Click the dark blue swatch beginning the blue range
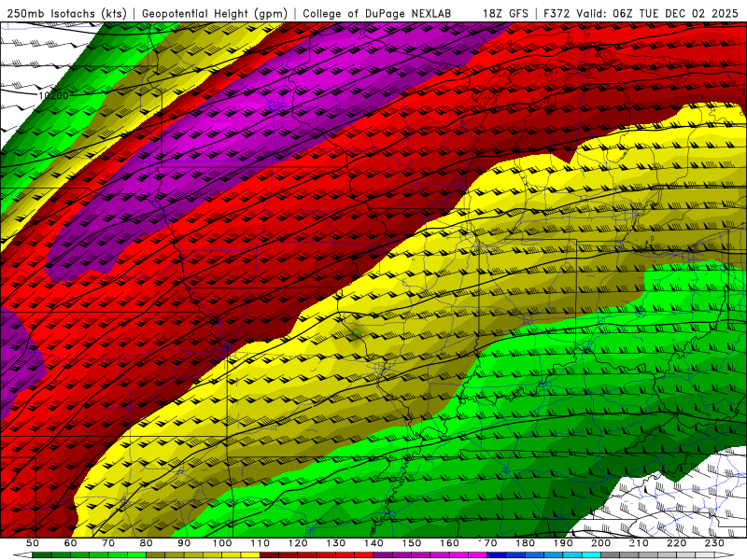Screen dimensions: 747x560 point(497,555)
